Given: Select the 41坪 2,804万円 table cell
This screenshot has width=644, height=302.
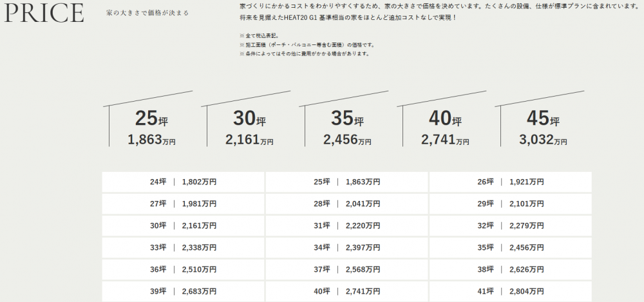Looking at the screenshot, I should [x=510, y=292].
